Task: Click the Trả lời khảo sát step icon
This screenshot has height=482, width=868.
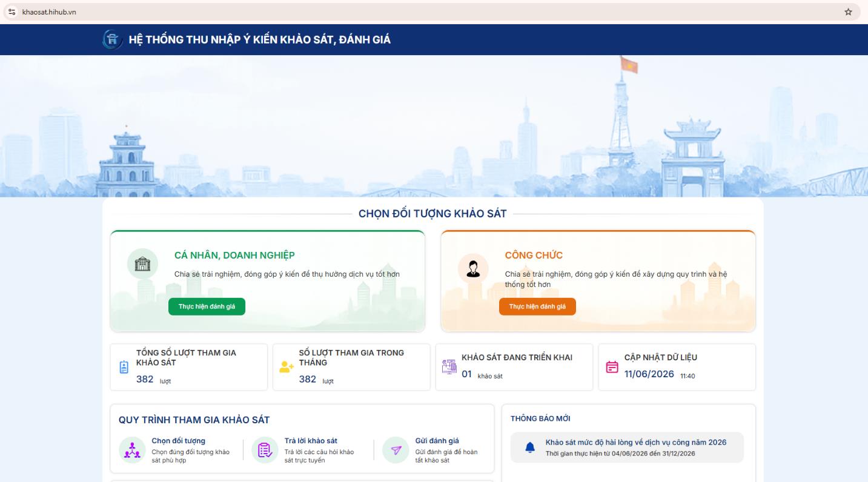Action: pos(265,451)
